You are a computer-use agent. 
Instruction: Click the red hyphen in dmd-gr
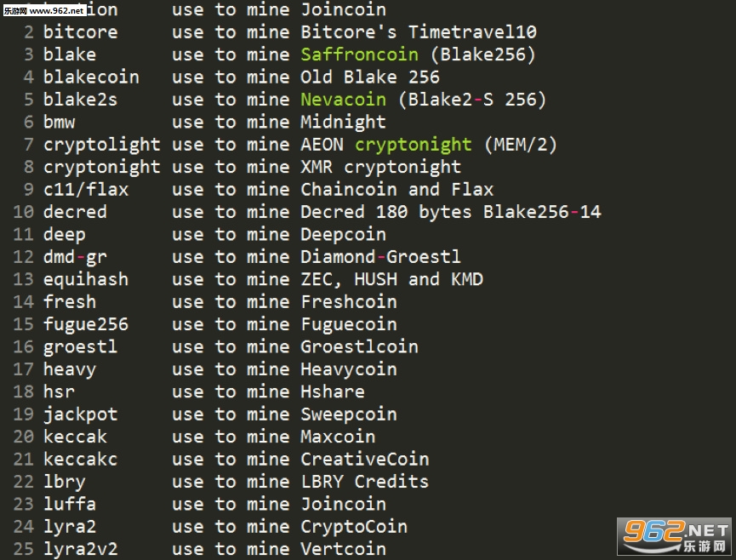tap(81, 257)
